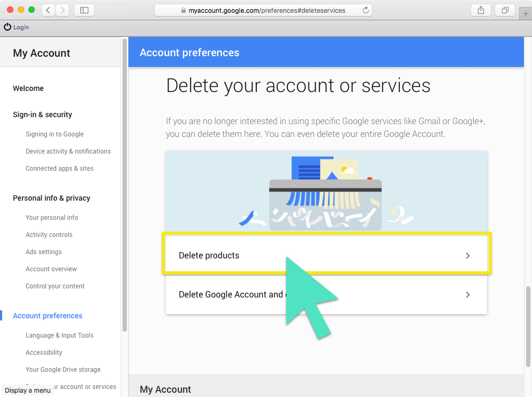This screenshot has height=397, width=532.
Task: Reload the page with refresh icon
Action: pos(366,10)
